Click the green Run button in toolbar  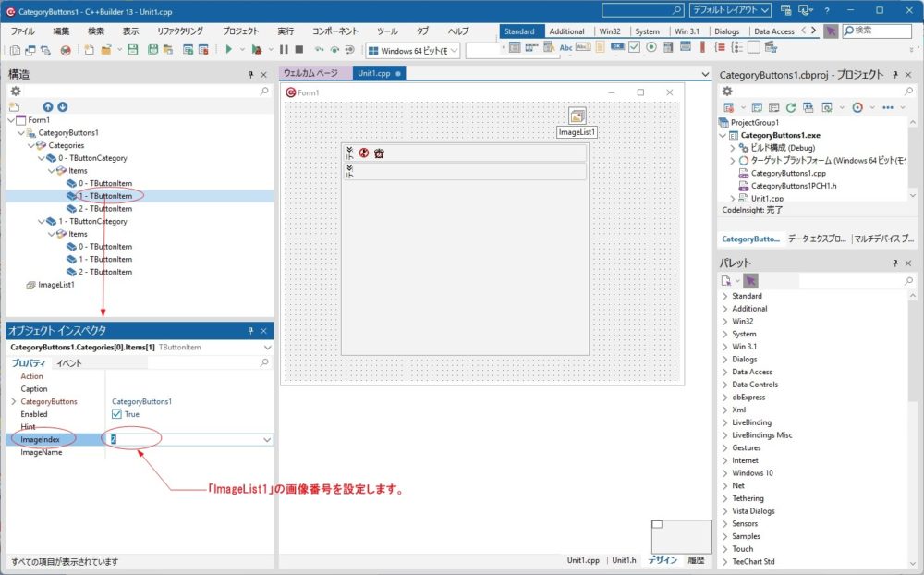(227, 49)
